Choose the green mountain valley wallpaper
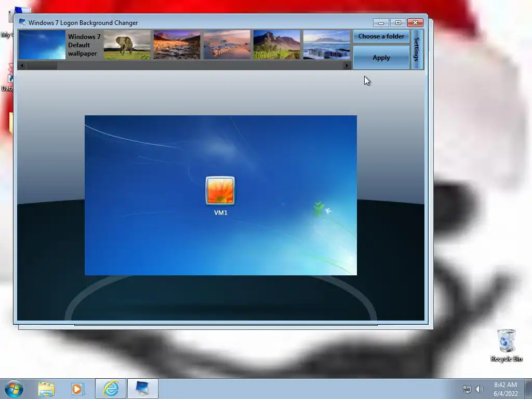The height and width of the screenshot is (399, 532). (276, 45)
